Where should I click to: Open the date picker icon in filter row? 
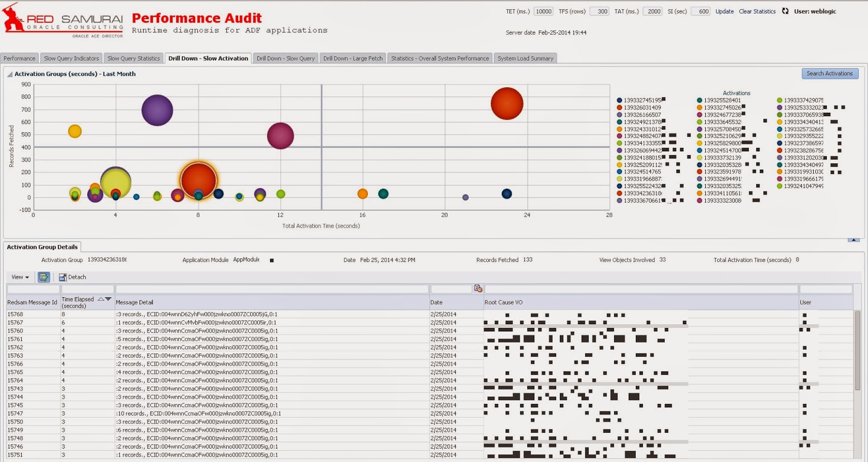478,288
